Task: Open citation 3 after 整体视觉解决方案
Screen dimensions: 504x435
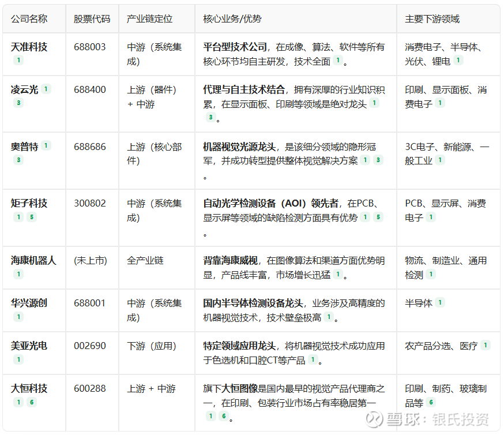Action: [378, 160]
